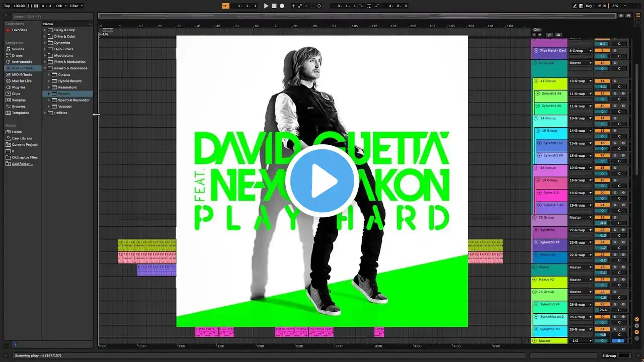Click the Sylenth1 #3 volume value -4.8

(x=602, y=335)
